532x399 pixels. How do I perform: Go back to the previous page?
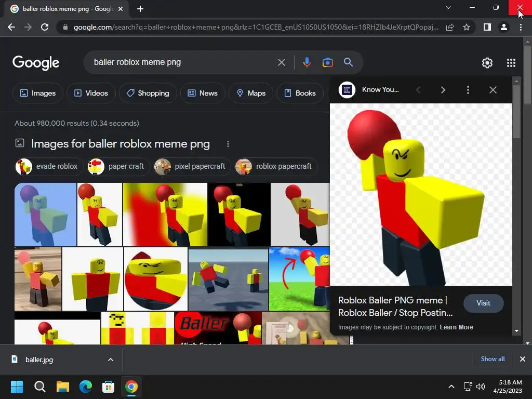pyautogui.click(x=11, y=27)
